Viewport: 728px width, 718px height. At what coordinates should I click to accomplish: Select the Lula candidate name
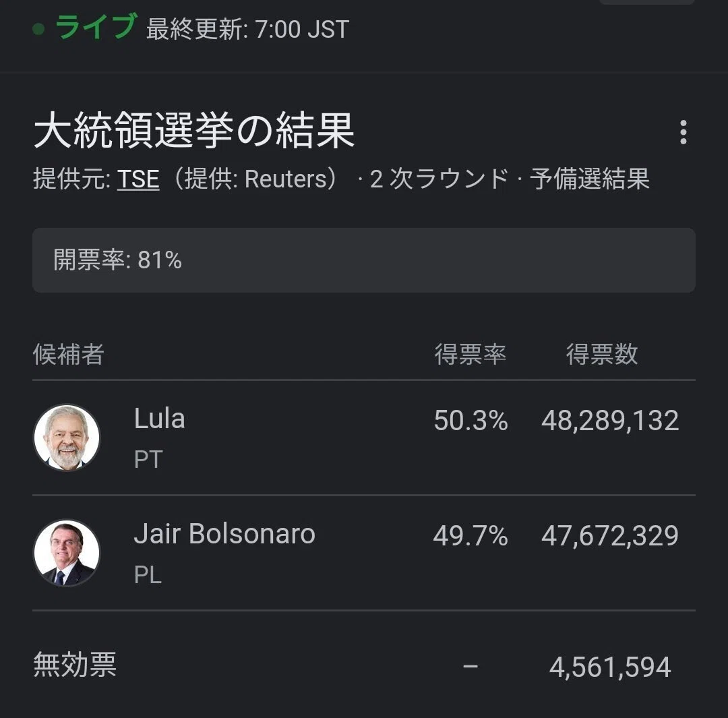click(160, 419)
